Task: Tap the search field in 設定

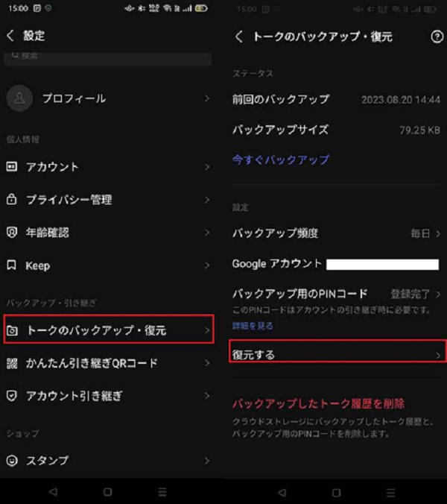Action: click(x=107, y=58)
